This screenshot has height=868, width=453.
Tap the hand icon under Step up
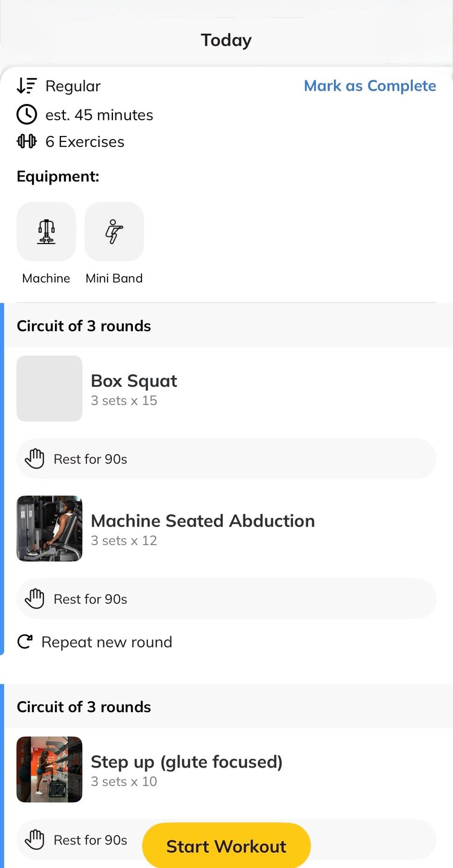[35, 840]
